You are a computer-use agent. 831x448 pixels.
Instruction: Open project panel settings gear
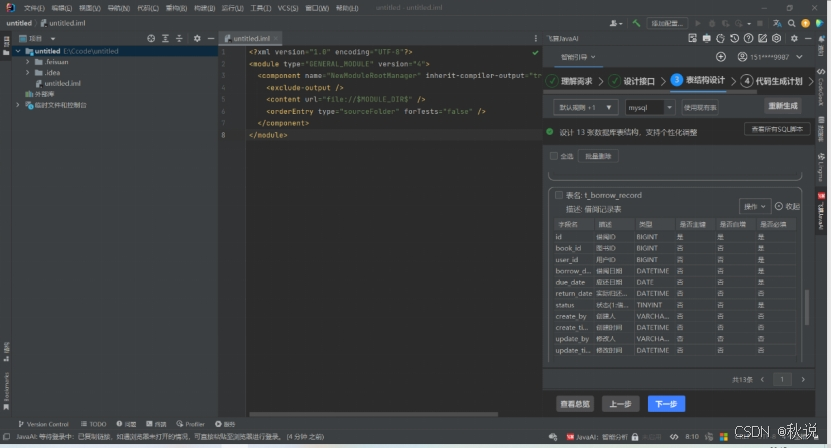point(197,38)
